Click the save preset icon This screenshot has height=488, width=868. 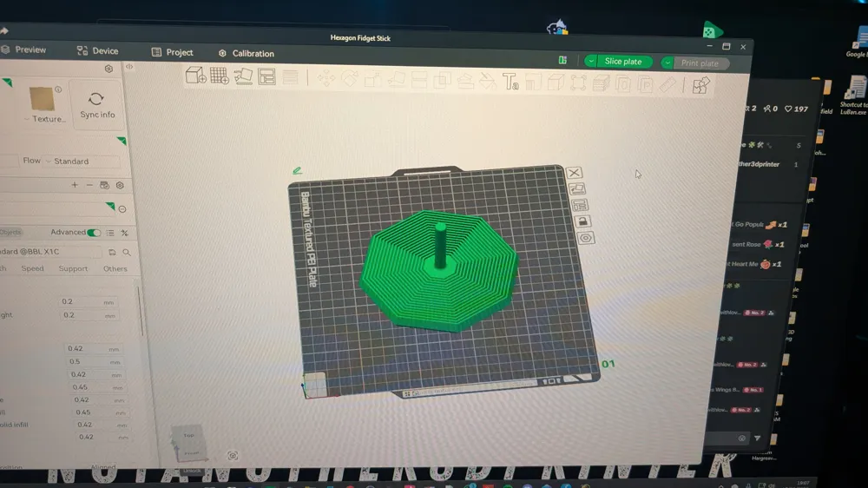tap(112, 252)
